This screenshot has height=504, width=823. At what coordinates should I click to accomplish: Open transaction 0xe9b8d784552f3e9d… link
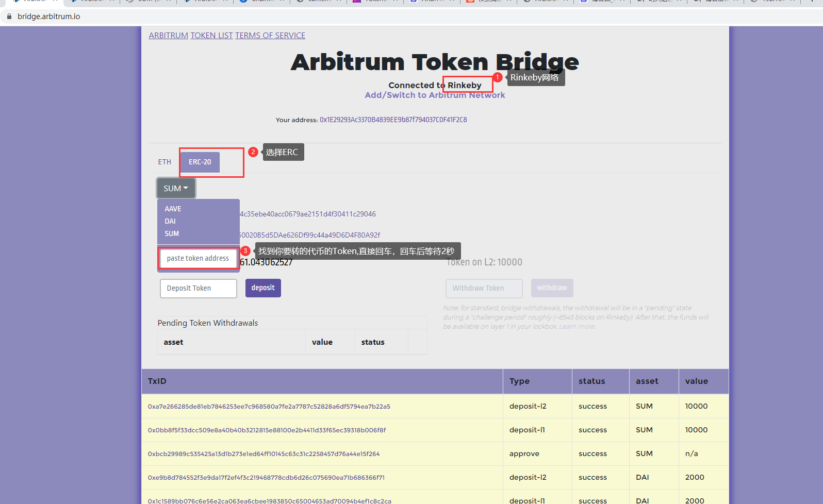[x=266, y=478]
